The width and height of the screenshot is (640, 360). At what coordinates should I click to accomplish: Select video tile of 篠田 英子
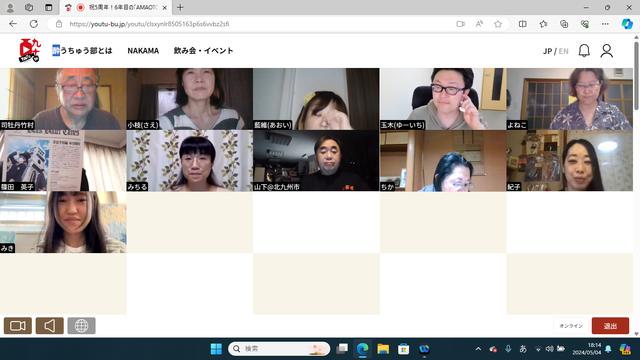[63, 160]
